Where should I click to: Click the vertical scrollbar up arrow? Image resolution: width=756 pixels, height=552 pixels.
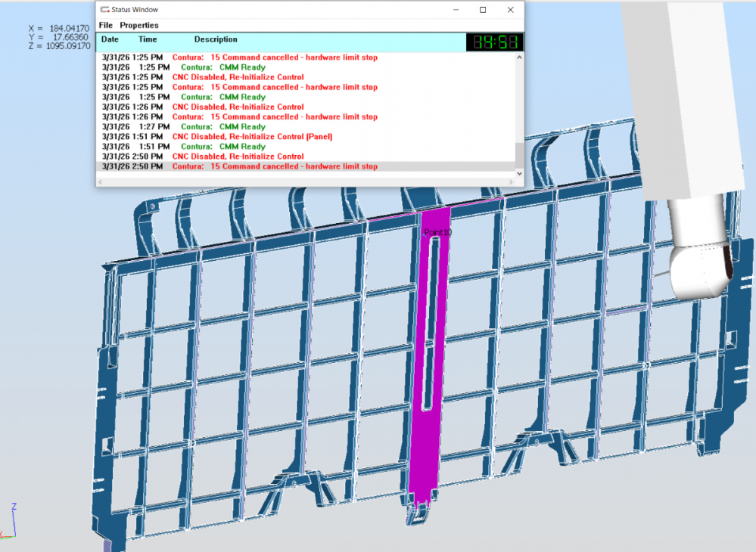pos(519,58)
